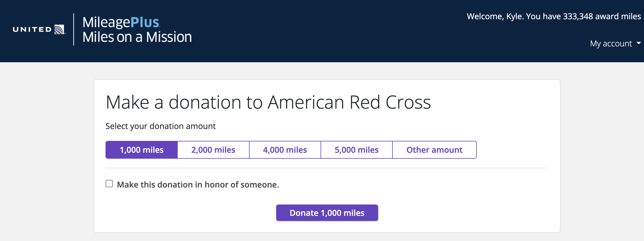The width and height of the screenshot is (644, 241).
Task: Click the My account dropdown arrow
Action: click(x=639, y=43)
